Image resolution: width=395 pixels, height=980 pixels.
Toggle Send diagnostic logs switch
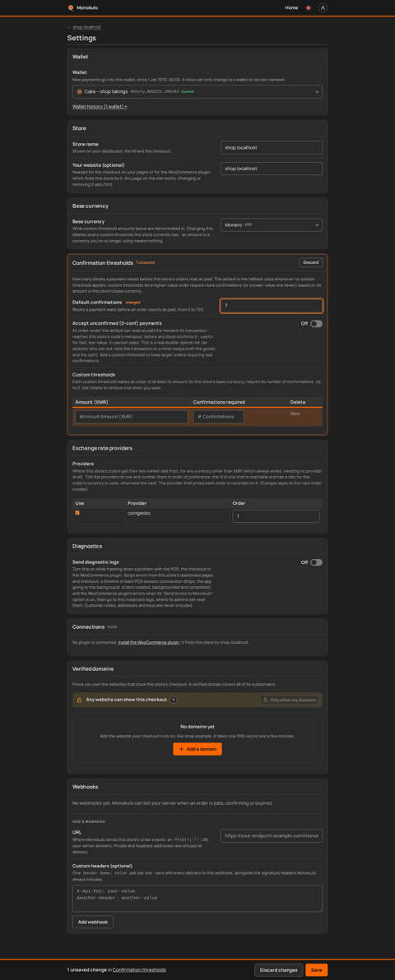[316, 562]
